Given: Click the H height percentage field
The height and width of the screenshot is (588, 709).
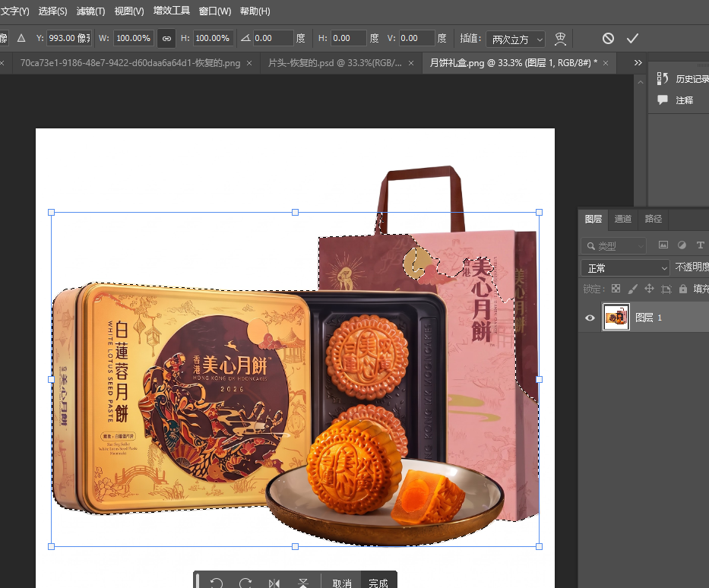Looking at the screenshot, I should (x=213, y=39).
